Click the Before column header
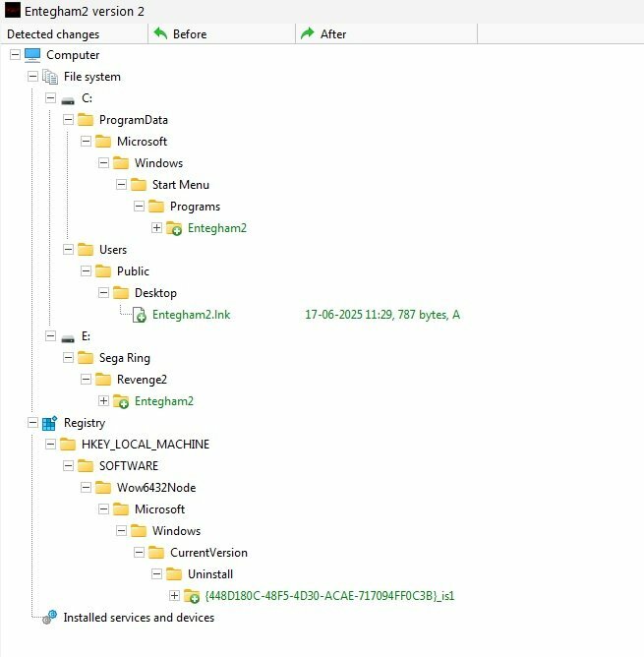 pyautogui.click(x=221, y=34)
